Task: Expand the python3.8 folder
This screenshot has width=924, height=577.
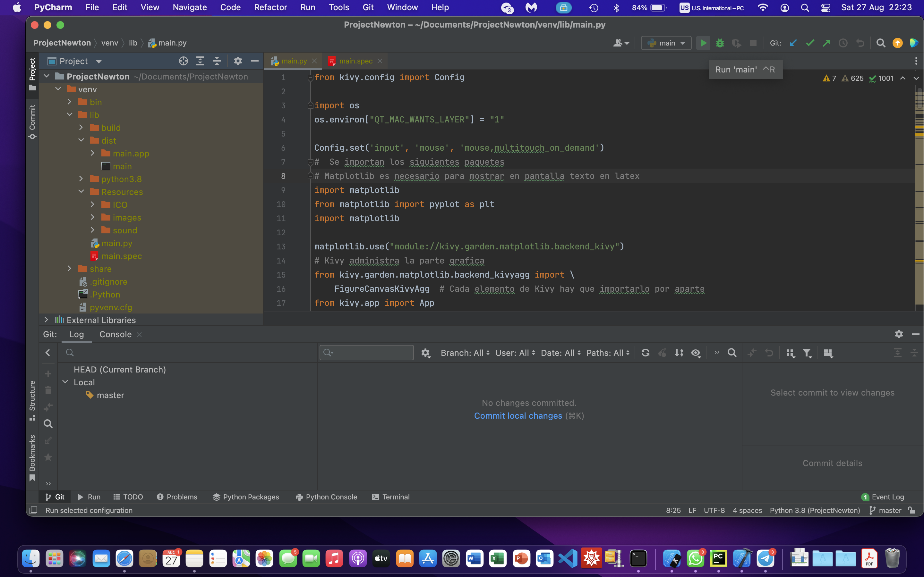Action: pyautogui.click(x=81, y=179)
